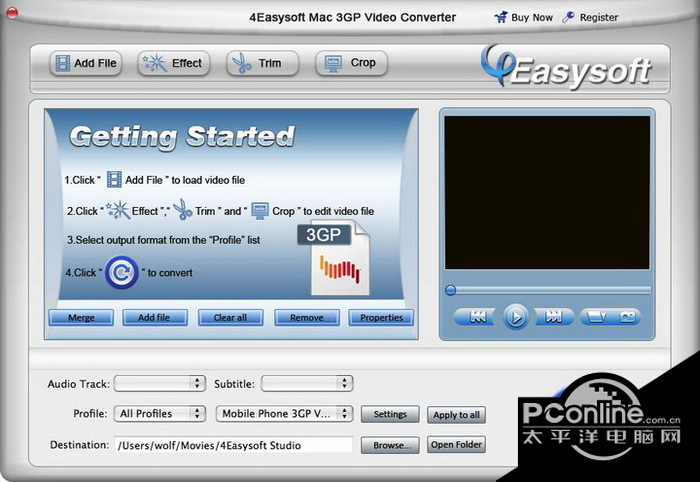This screenshot has width=700, height=482.
Task: Click the Effect sparkle icon in step 2
Action: [x=118, y=210]
